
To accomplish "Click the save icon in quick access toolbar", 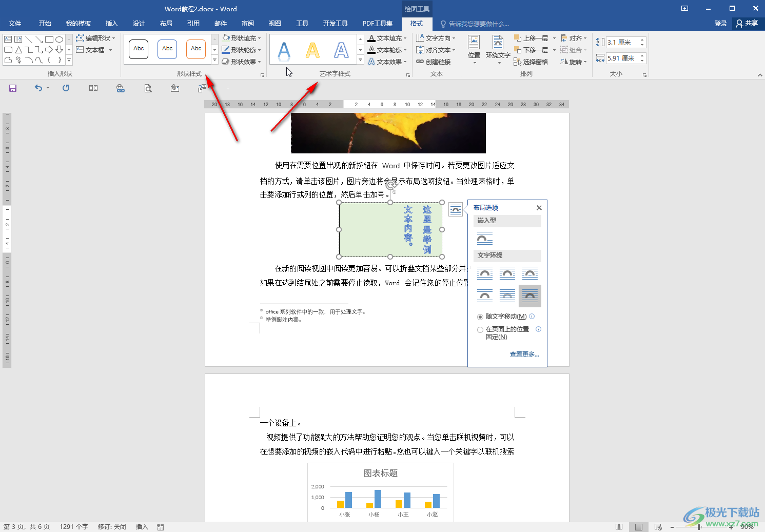I will pos(13,88).
